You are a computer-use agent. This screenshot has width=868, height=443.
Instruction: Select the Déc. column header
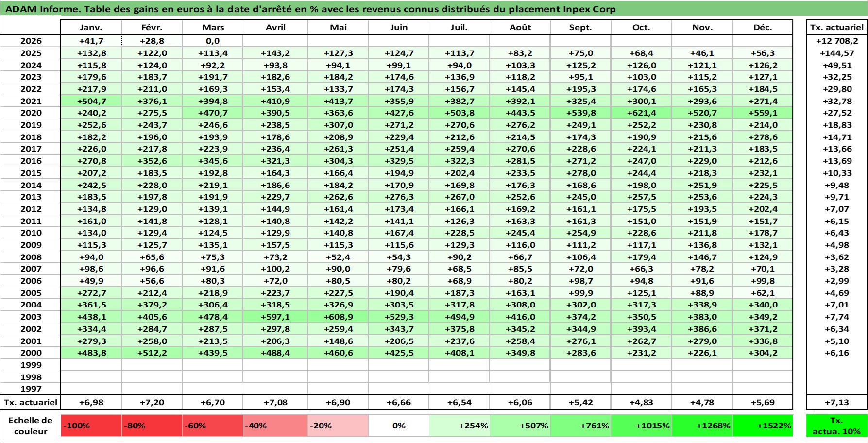(x=763, y=27)
